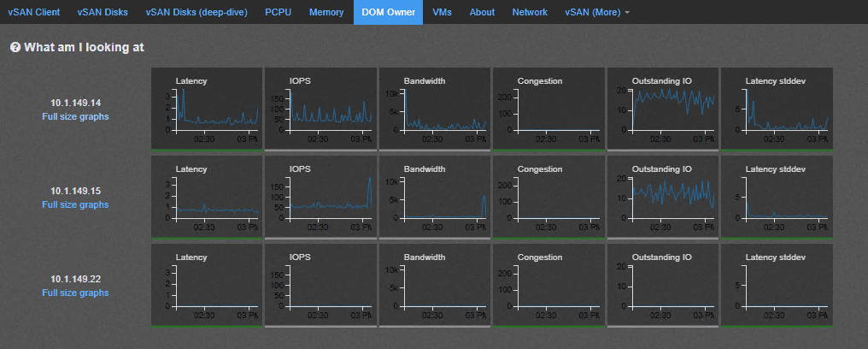
Task: Click the IOPS graph for 10.1.149.14
Action: coord(321,109)
